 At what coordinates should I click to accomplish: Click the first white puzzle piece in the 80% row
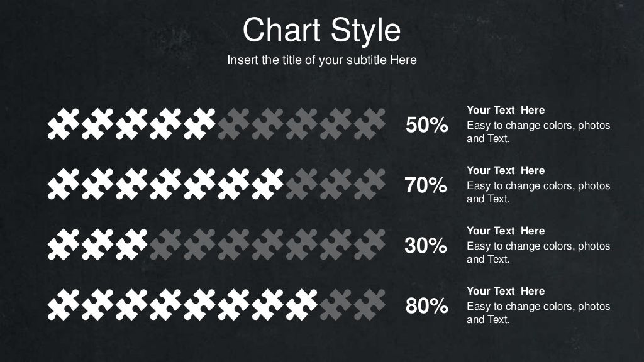[64, 305]
